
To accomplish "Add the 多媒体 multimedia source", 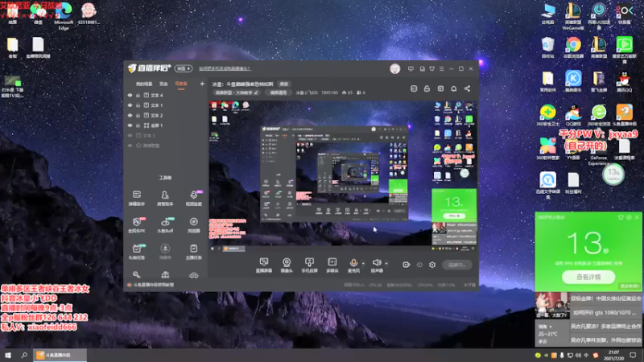I will [332, 265].
